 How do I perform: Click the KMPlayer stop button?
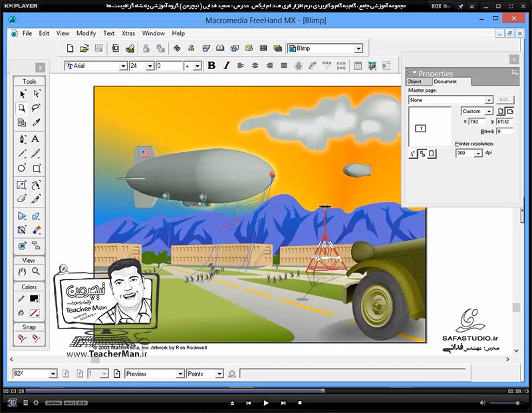[x=300, y=403]
